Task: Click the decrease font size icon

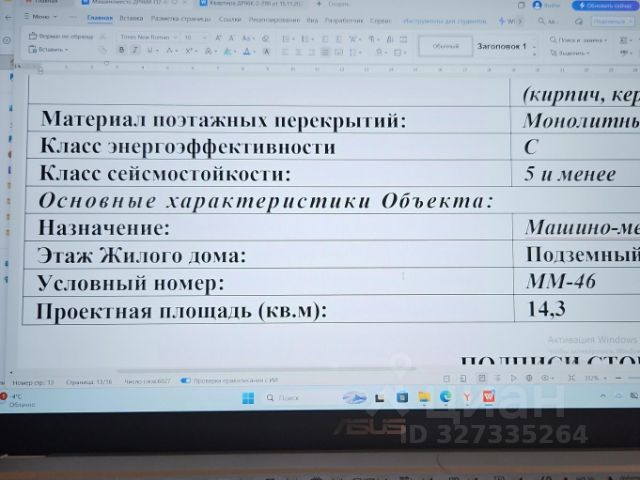Action: (231, 38)
